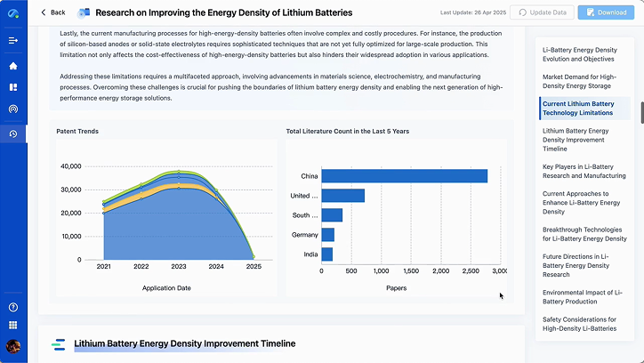
Task: Open the dashboard layout sidebar icon
Action: point(13,87)
